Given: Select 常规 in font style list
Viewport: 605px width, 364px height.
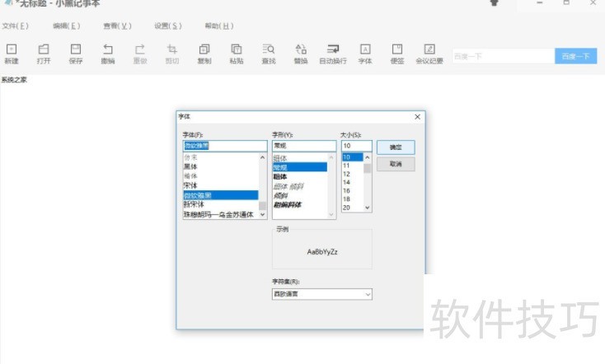Looking at the screenshot, I should (x=300, y=167).
